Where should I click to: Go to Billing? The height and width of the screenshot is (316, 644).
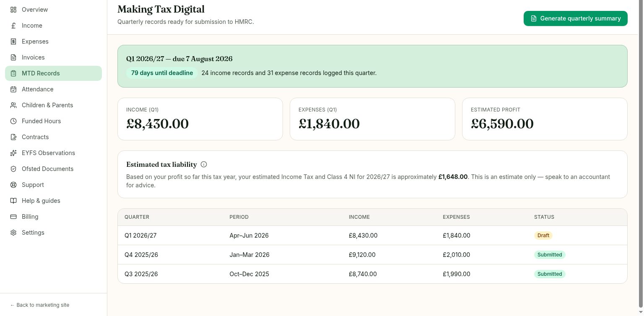coord(53,217)
